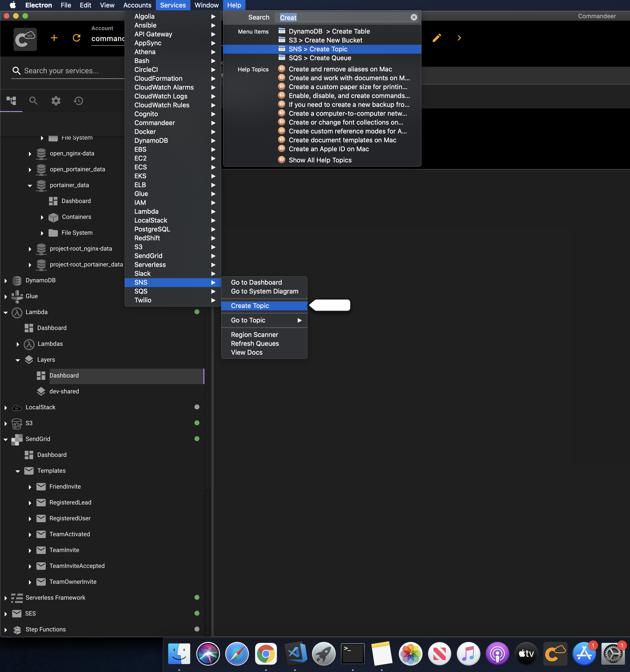
Task: Expand the LocalStack tree node
Action: pyautogui.click(x=6, y=408)
